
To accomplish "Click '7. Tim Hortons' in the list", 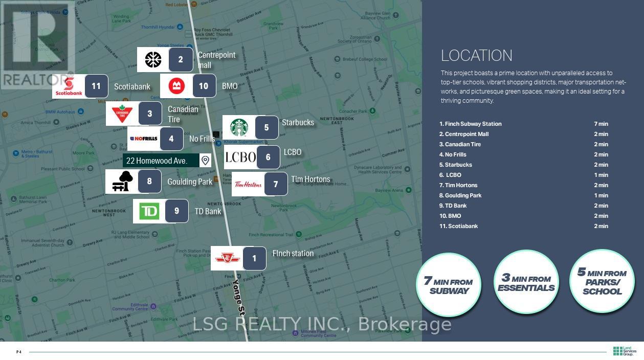I will click(x=458, y=185).
